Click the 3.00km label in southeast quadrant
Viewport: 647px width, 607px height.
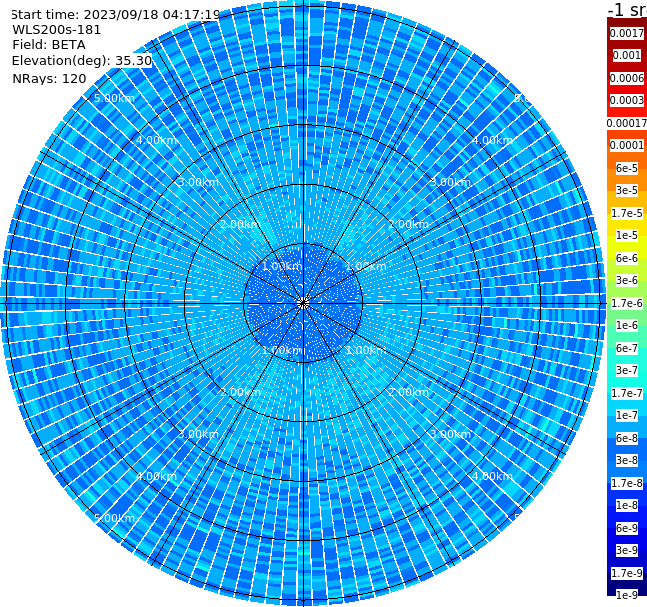point(450,434)
